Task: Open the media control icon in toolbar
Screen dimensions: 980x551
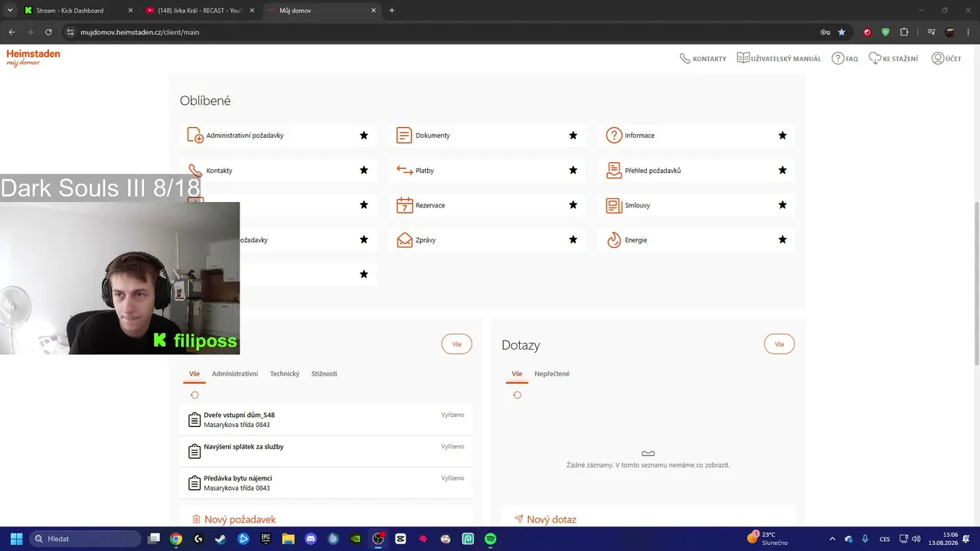Action: point(931,32)
